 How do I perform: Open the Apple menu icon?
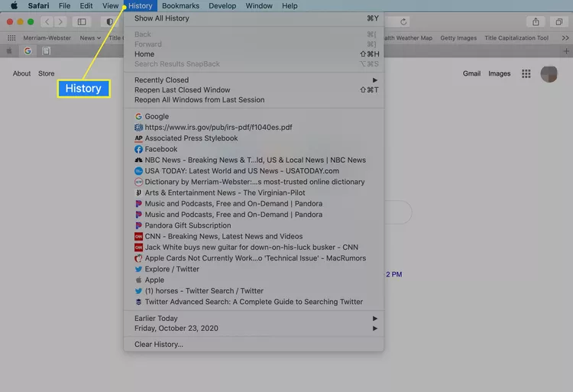pos(14,6)
